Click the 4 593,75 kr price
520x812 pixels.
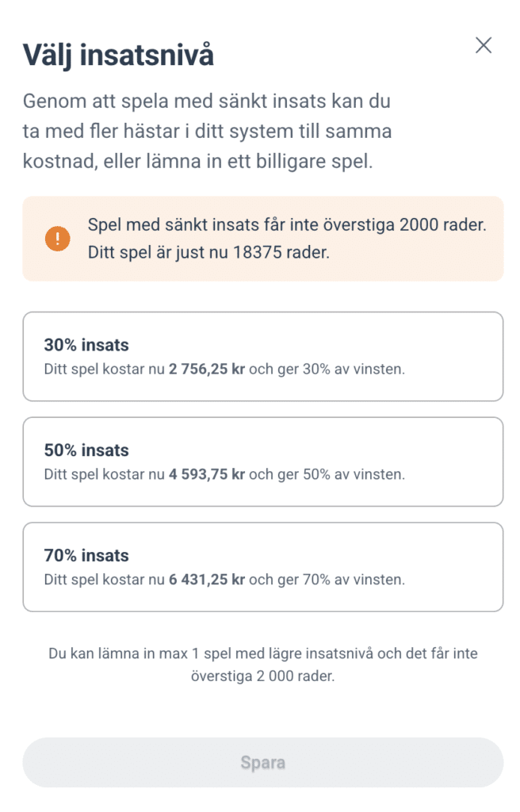pos(207,475)
